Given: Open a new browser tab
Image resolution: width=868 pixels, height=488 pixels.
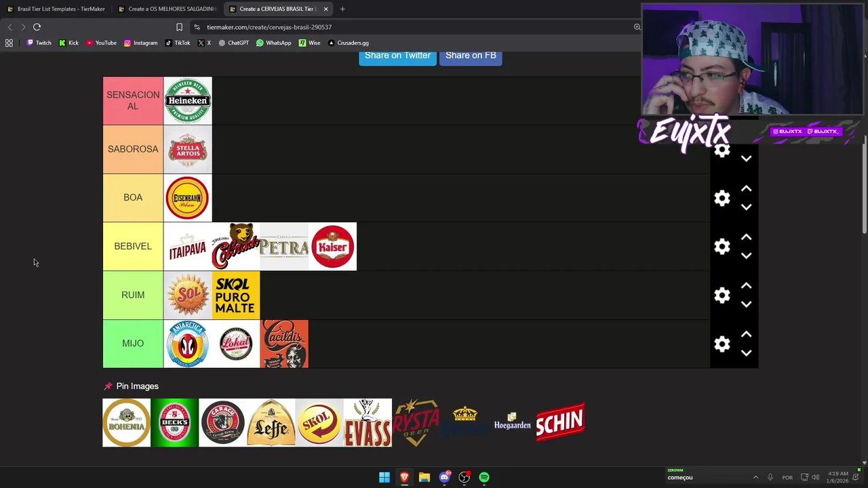Looking at the screenshot, I should 342,9.
